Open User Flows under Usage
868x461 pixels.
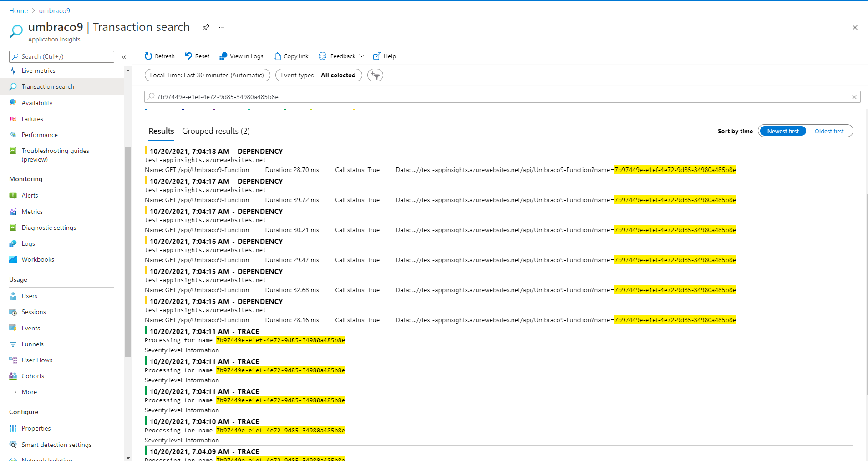tap(37, 360)
